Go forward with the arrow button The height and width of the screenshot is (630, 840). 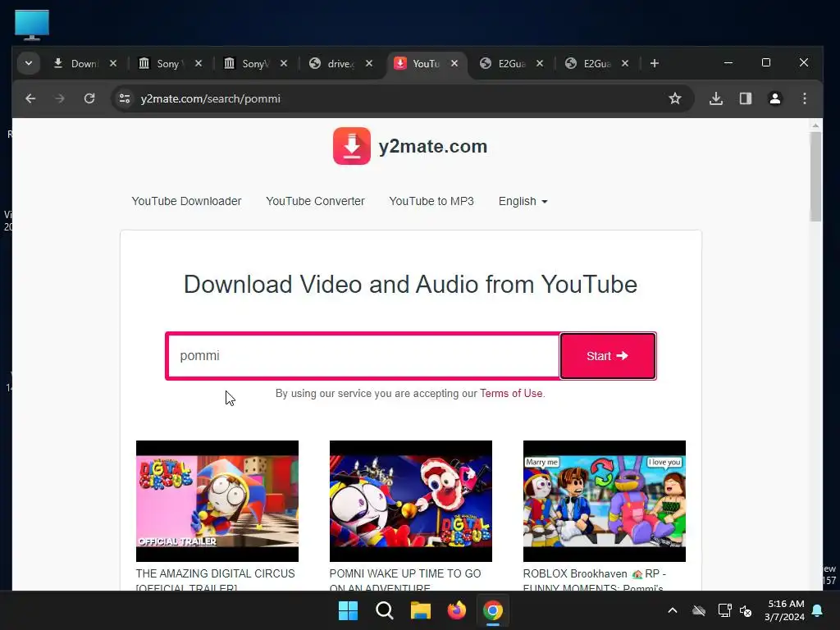click(59, 98)
